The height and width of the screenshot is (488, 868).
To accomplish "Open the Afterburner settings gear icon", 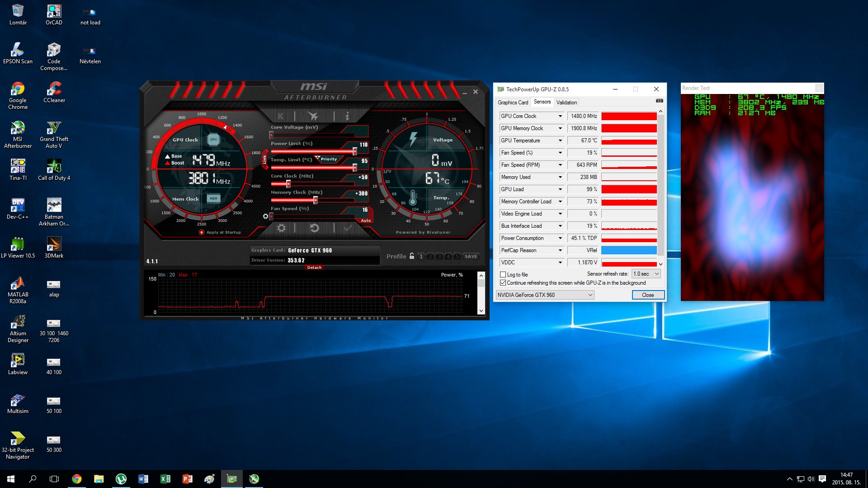I will [x=281, y=228].
